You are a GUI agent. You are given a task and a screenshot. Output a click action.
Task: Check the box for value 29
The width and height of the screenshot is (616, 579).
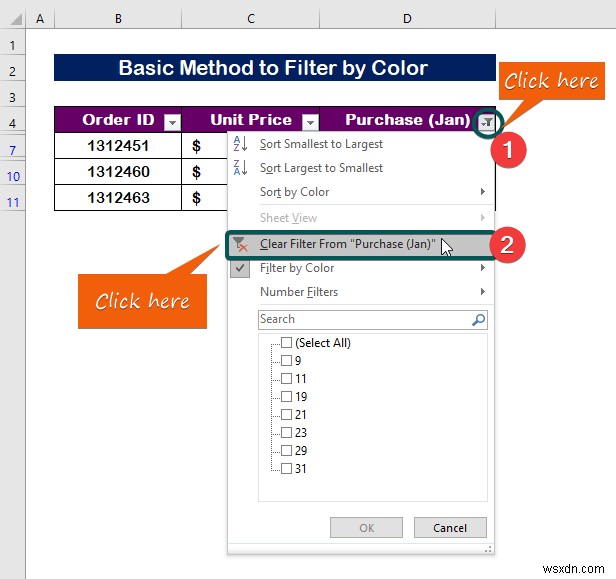[x=286, y=451]
